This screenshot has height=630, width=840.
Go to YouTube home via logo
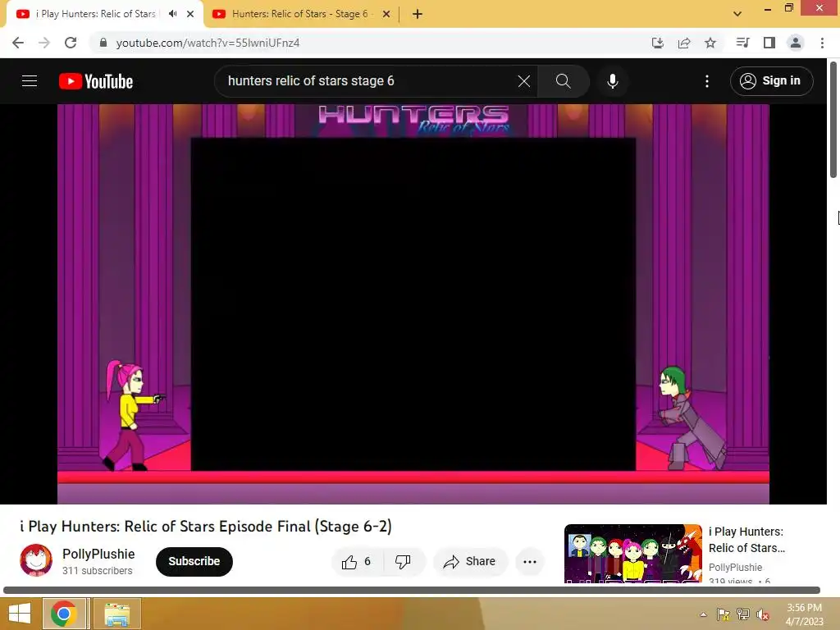[x=96, y=81]
